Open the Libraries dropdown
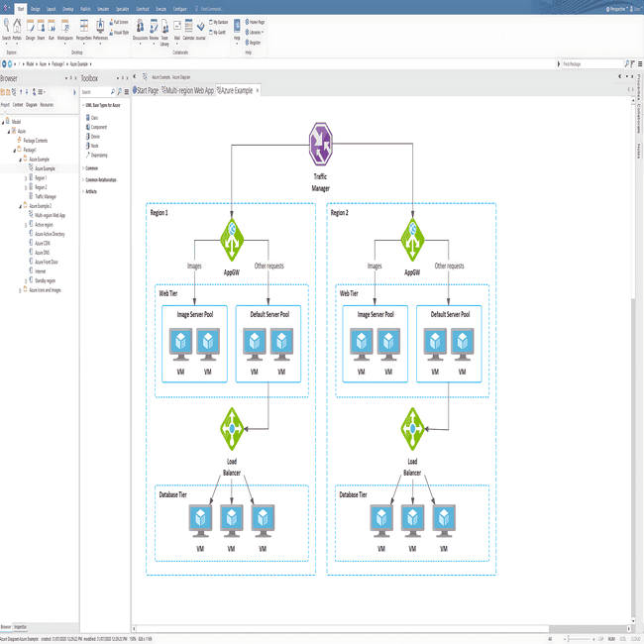The width and height of the screenshot is (644, 644). pyautogui.click(x=255, y=32)
